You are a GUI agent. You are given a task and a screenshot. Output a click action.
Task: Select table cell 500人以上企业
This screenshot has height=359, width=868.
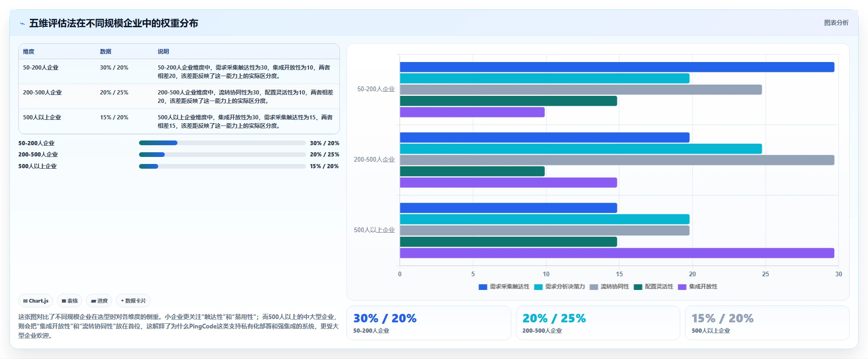click(42, 117)
